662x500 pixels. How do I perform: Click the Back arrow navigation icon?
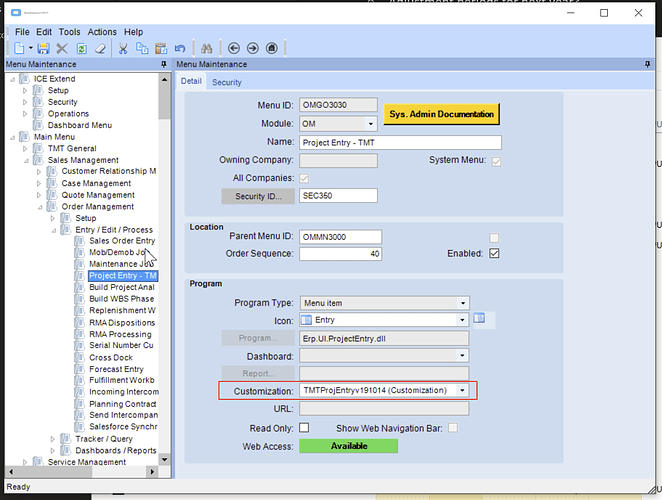233,49
